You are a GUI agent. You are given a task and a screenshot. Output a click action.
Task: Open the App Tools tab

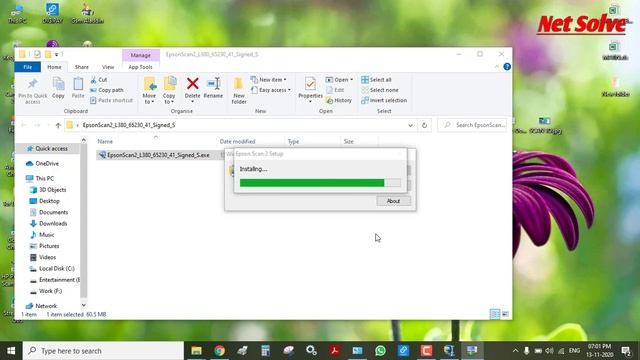coord(140,67)
